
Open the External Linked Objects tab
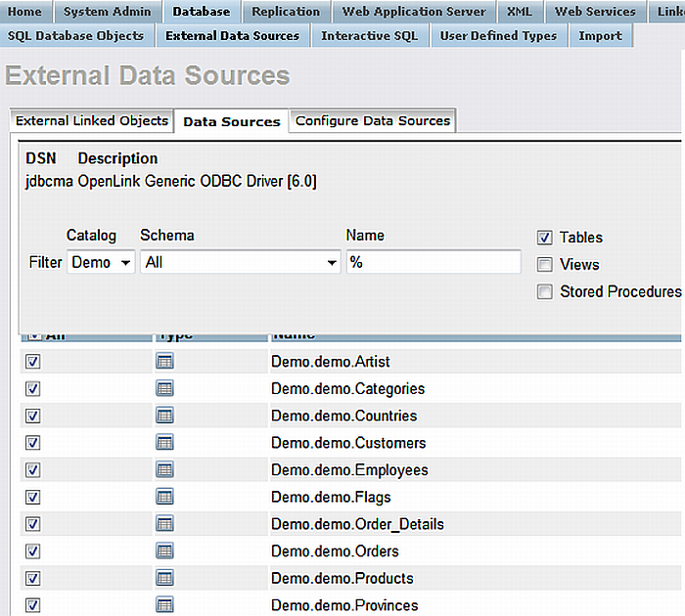pos(92,121)
